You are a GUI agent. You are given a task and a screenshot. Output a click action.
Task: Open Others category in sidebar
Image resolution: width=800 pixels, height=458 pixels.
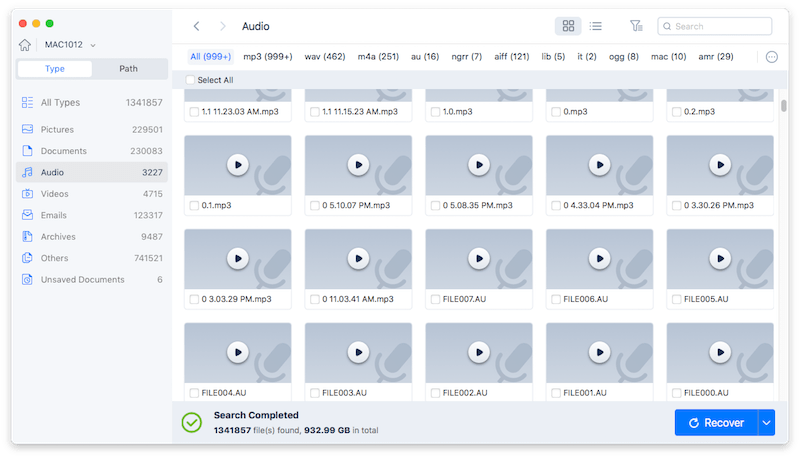(x=92, y=258)
